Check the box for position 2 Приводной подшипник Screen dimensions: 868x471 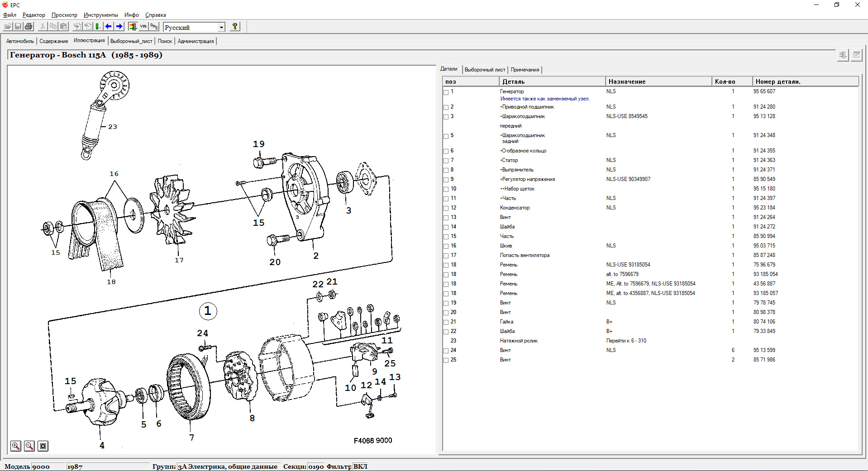point(446,107)
